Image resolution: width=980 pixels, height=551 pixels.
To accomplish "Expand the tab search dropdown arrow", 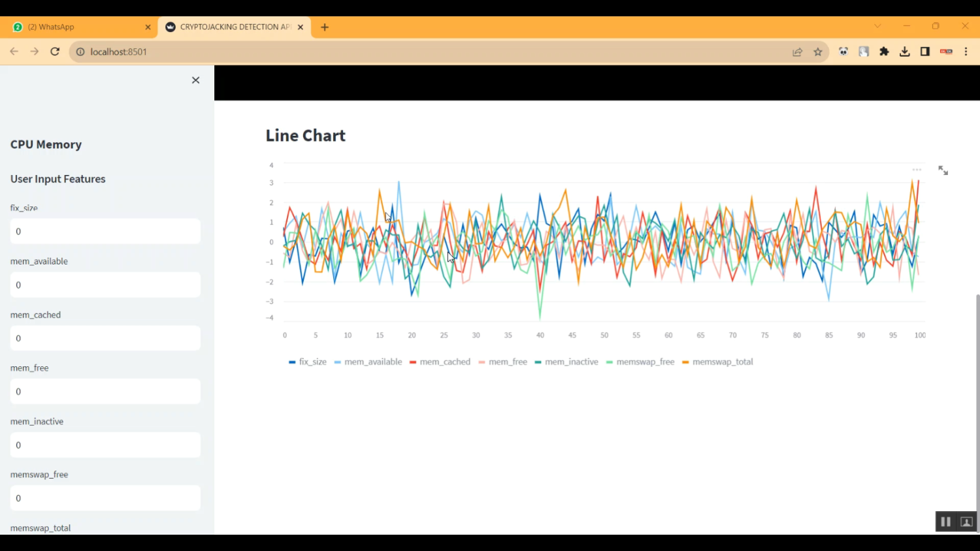I will pos(877,26).
